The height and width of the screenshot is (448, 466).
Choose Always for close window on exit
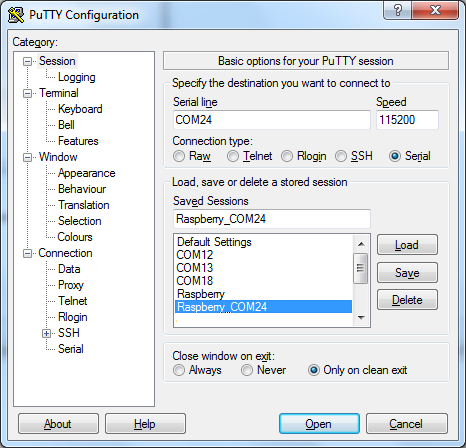pyautogui.click(x=179, y=370)
